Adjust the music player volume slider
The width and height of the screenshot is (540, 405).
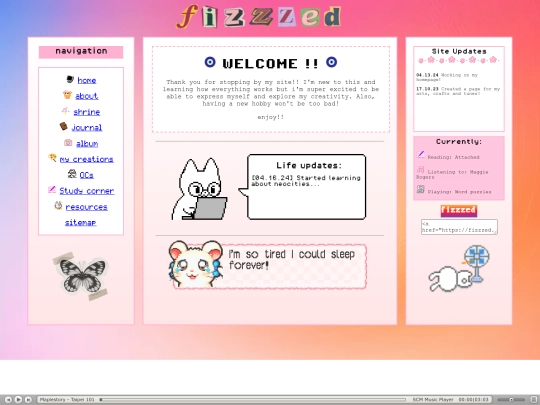[511, 399]
